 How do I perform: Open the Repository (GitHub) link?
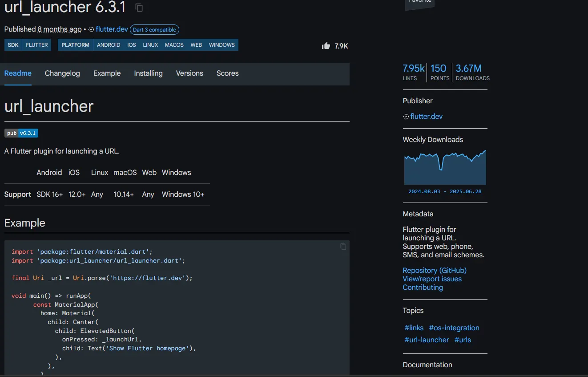[435, 271]
